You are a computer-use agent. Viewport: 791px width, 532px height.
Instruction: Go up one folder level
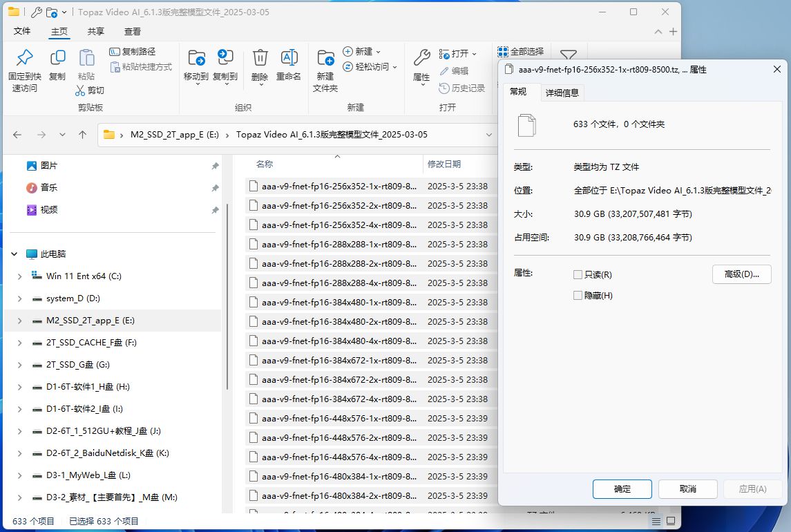click(83, 135)
